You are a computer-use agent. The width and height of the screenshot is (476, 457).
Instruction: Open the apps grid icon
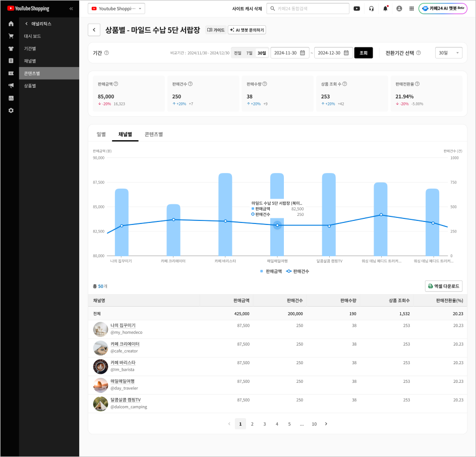[411, 9]
